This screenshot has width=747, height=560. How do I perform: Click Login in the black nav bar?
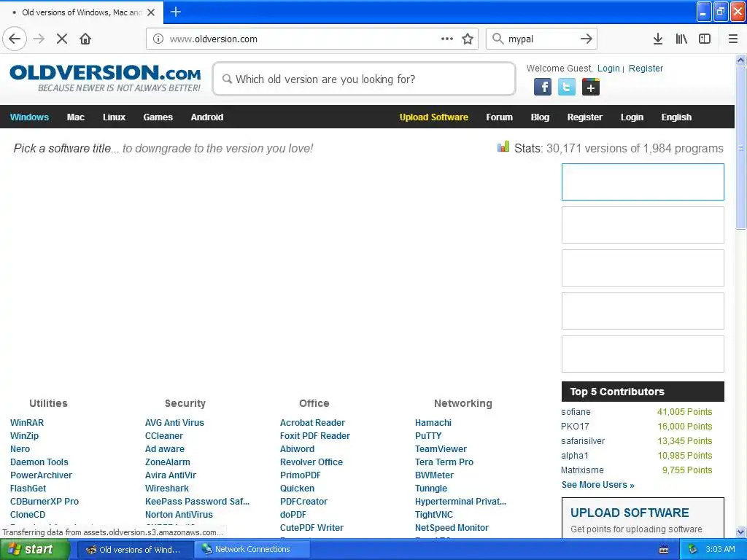tap(632, 117)
